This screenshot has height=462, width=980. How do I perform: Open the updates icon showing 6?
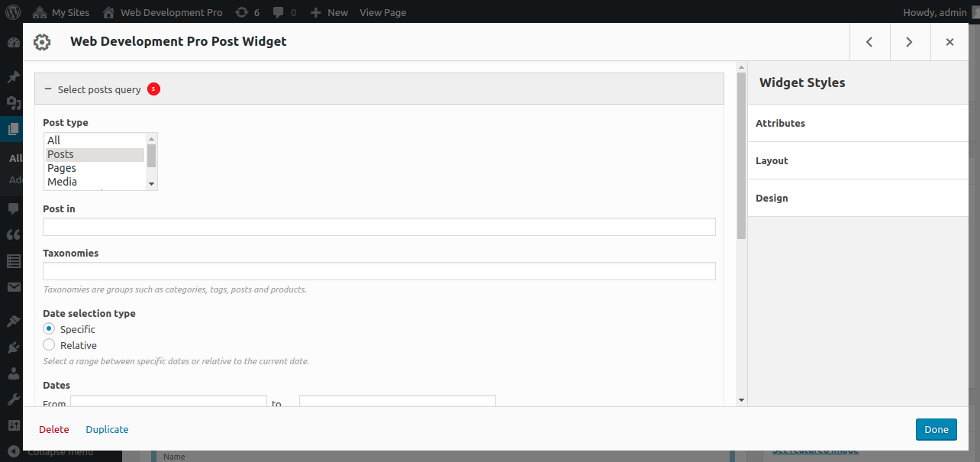tap(242, 12)
